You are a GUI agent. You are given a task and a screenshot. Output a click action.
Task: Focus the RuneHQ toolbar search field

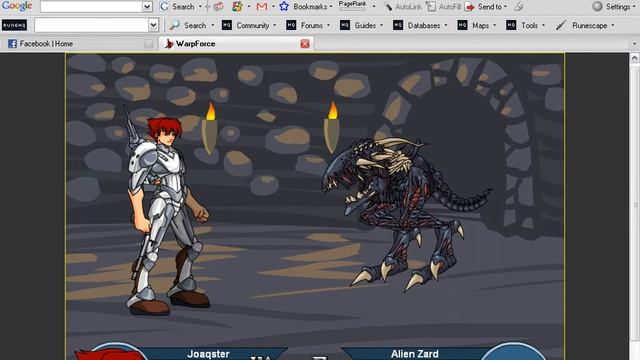coord(91,25)
